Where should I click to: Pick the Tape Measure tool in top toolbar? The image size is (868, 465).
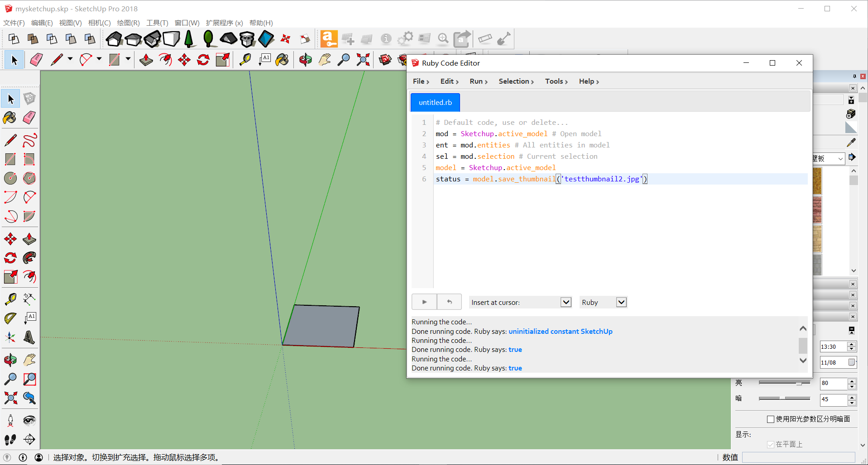245,60
